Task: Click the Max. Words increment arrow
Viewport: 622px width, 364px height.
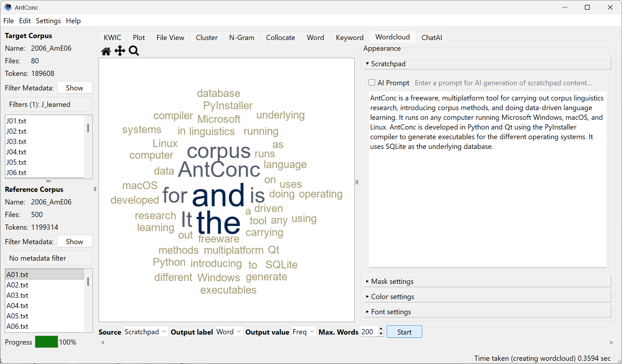Action: (381, 329)
